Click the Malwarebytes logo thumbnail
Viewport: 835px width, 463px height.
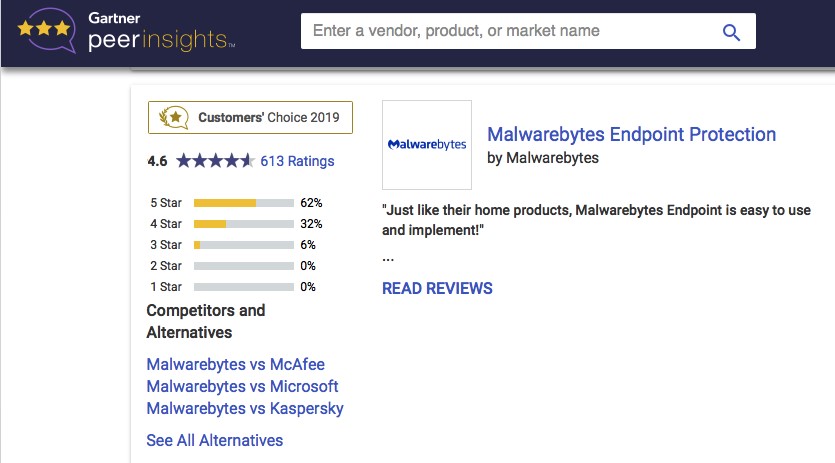(427, 145)
